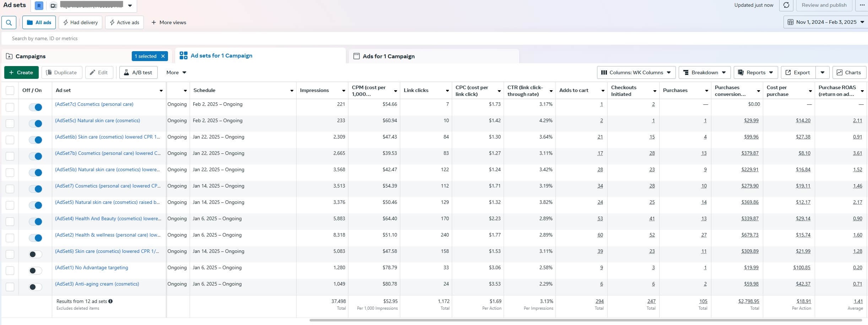Viewport: 868px width, 325px height.
Task: Click the green Create button
Action: click(21, 72)
